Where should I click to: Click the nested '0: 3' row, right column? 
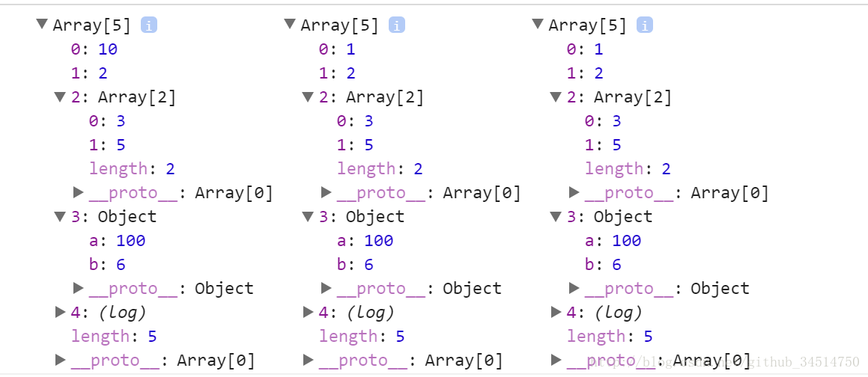click(604, 120)
